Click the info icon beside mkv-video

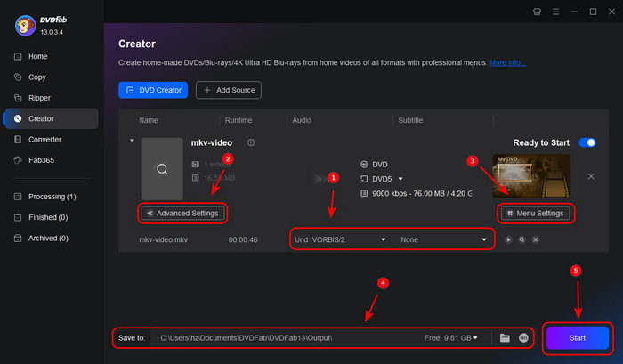click(251, 142)
